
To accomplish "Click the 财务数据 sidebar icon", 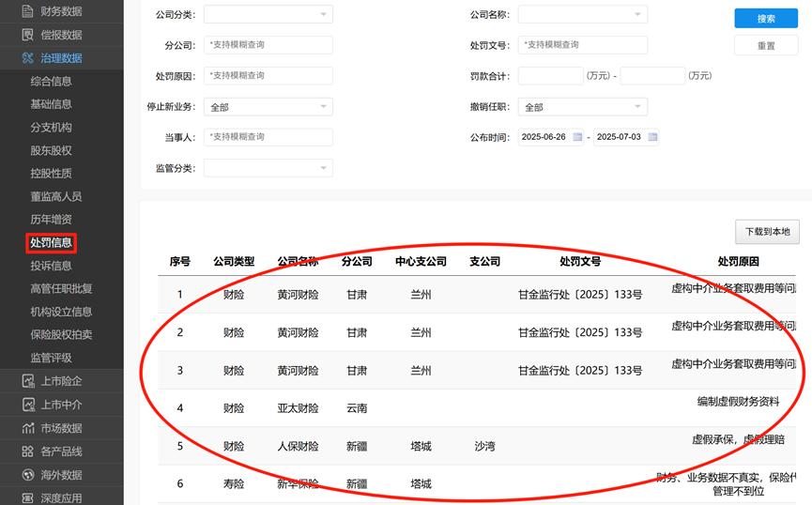I will [27, 11].
